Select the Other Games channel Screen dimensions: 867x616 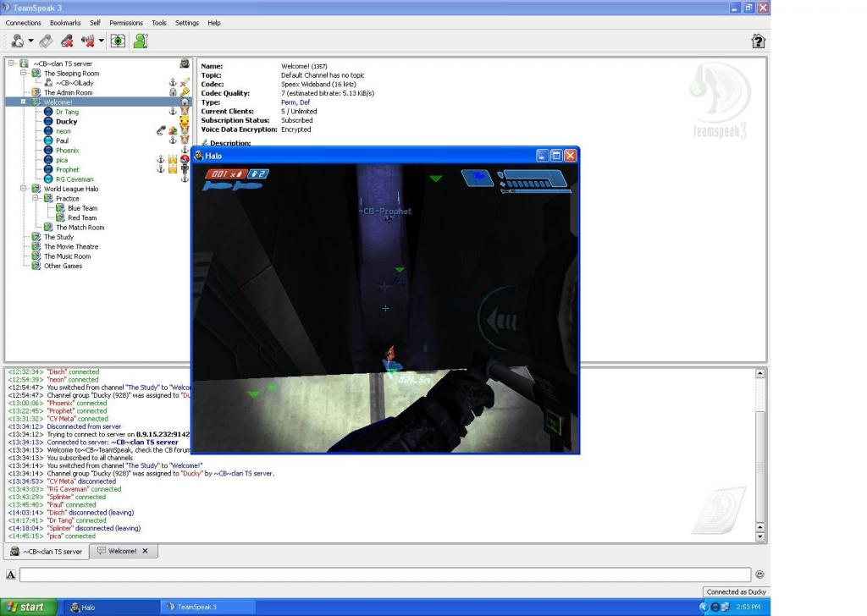click(x=63, y=266)
